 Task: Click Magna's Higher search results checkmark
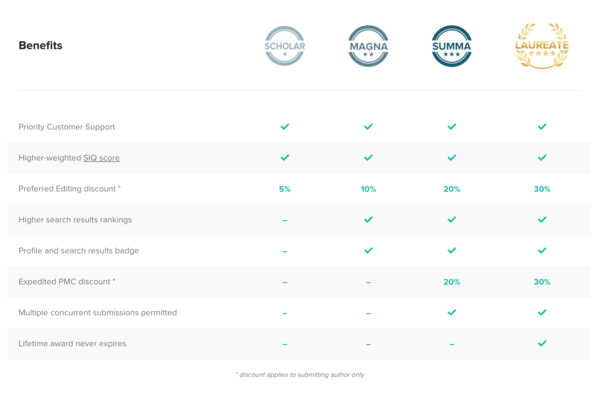(x=368, y=220)
